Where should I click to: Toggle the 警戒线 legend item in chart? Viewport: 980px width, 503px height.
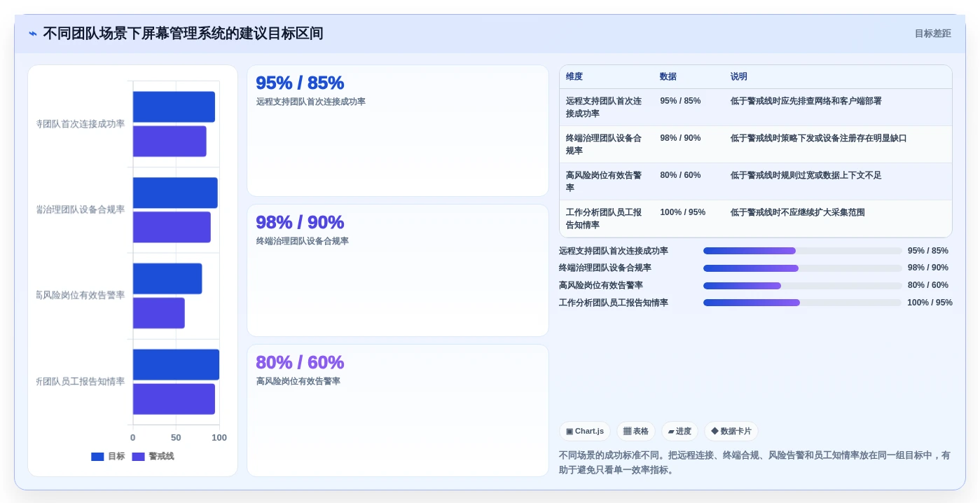[x=153, y=457]
